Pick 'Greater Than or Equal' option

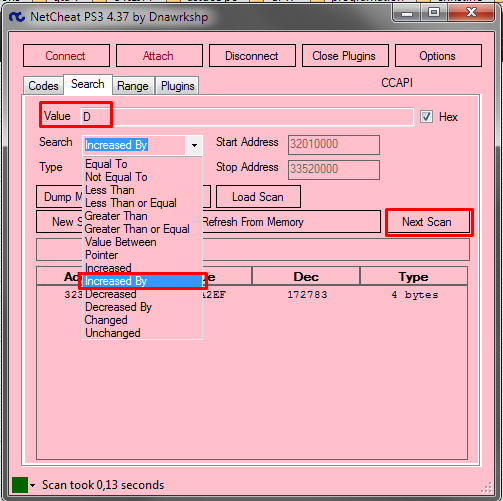coord(142,229)
